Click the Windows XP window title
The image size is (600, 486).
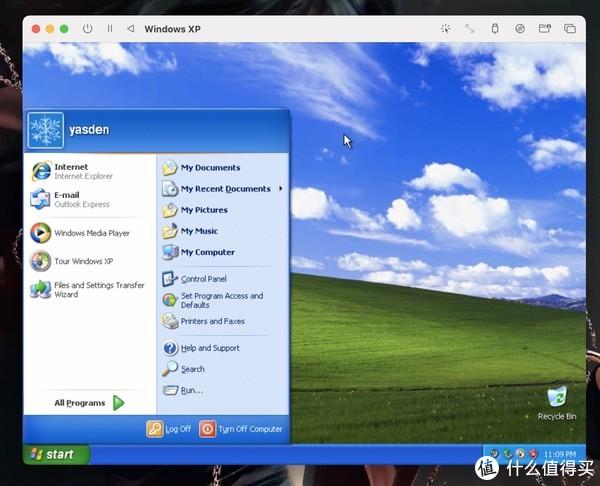pos(173,29)
